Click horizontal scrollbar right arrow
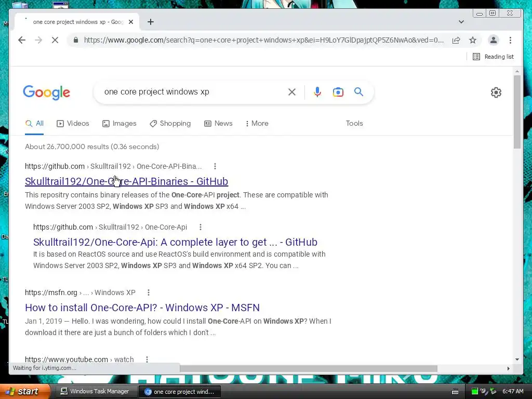This screenshot has width=532, height=399. [508, 368]
